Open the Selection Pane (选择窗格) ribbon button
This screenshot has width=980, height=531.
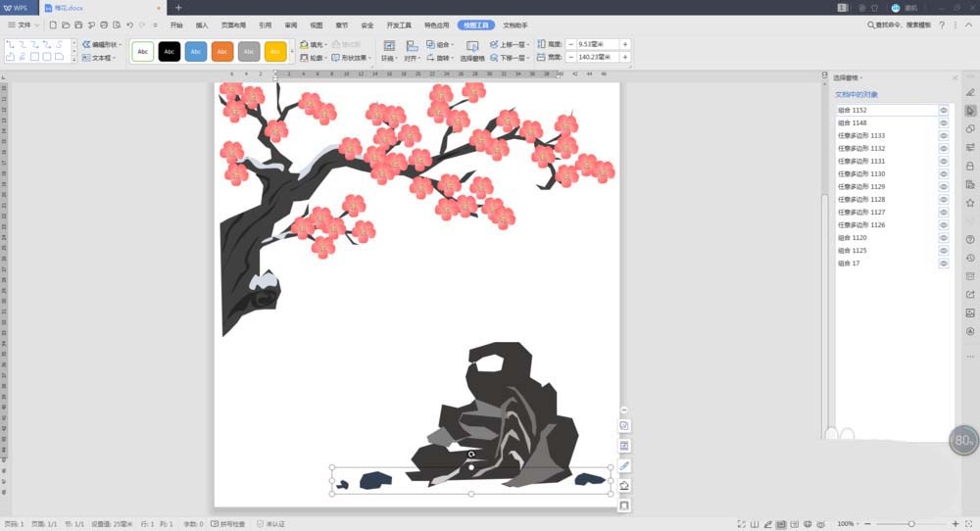[x=472, y=51]
